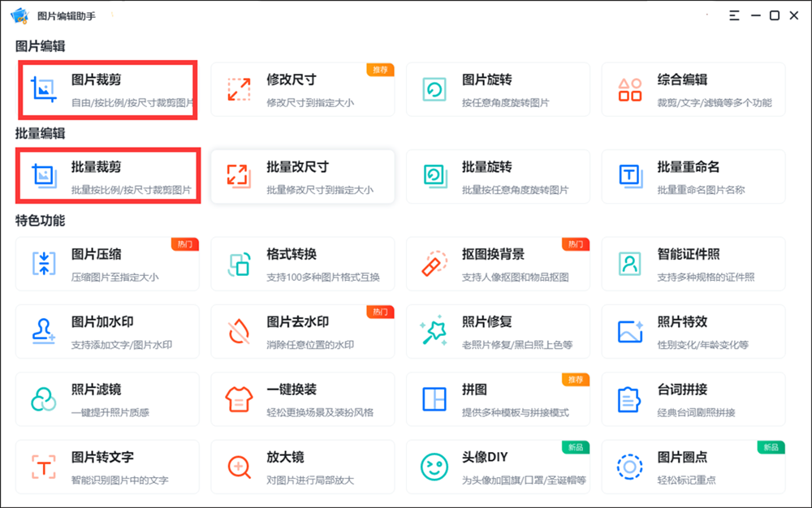Open the 图片加水印 stamp icon
The height and width of the screenshot is (508, 812).
(x=44, y=331)
